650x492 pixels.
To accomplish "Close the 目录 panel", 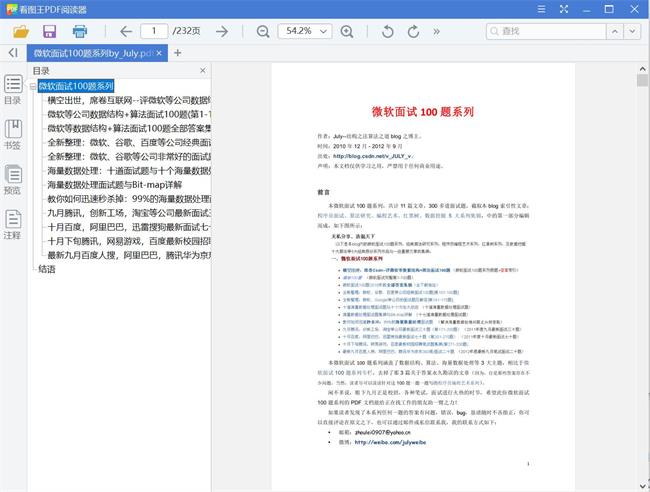I will 203,70.
